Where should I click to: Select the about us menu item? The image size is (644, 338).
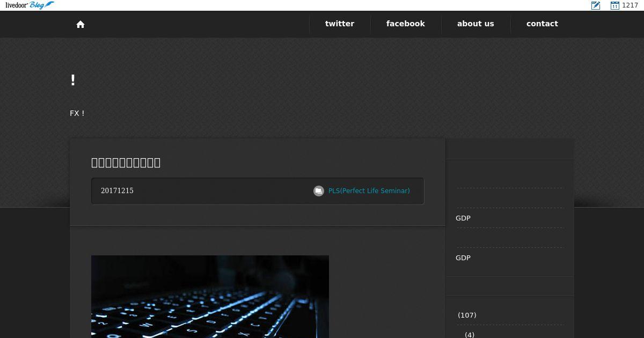(x=475, y=24)
